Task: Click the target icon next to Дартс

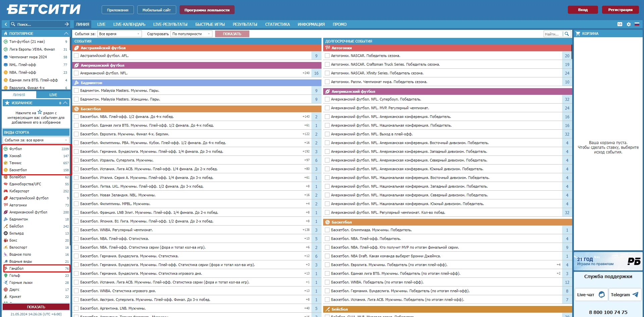Action: pyautogui.click(x=6, y=290)
